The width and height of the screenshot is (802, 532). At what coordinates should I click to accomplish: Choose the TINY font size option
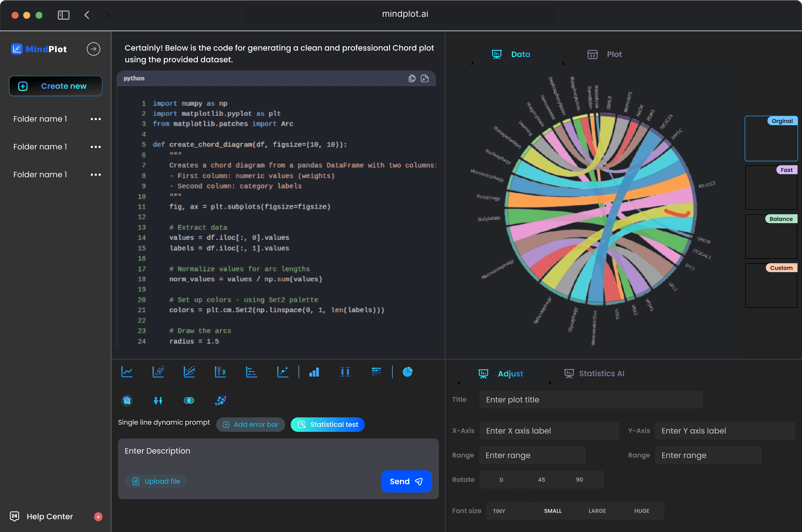click(x=499, y=511)
